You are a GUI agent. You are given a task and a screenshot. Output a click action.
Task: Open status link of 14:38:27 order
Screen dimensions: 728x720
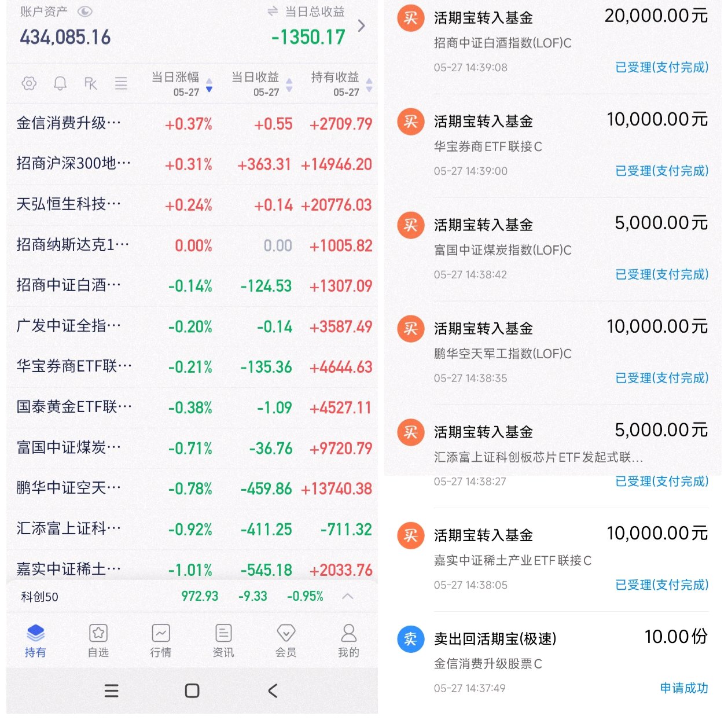(x=662, y=481)
